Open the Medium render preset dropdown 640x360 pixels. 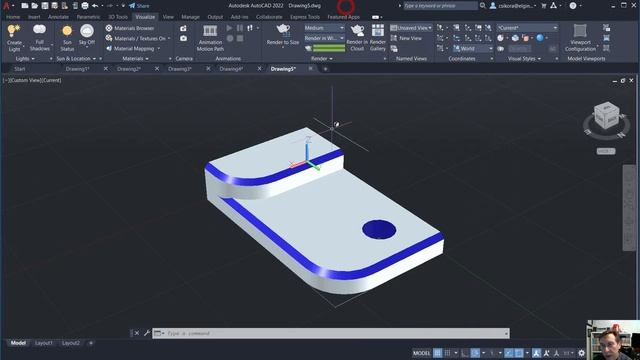tap(324, 28)
